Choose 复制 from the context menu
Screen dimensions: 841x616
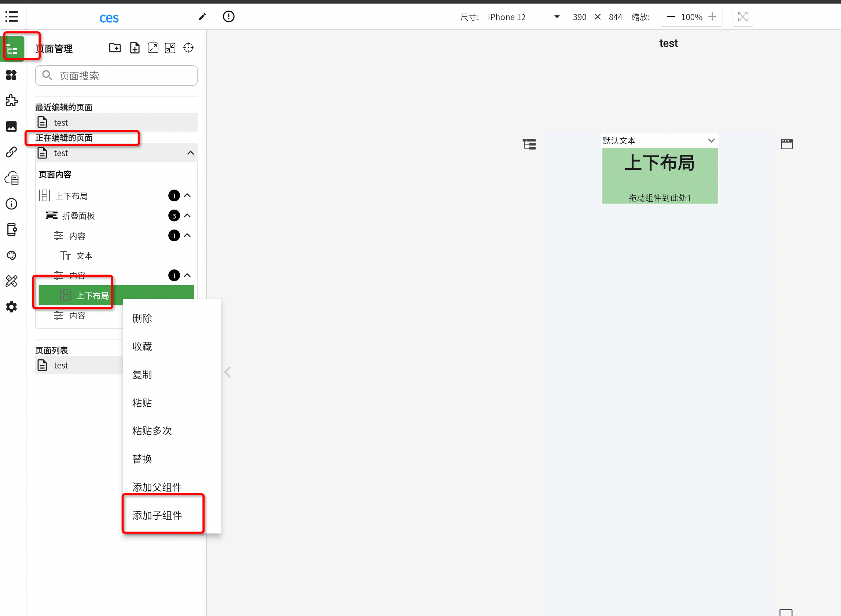tap(172, 374)
